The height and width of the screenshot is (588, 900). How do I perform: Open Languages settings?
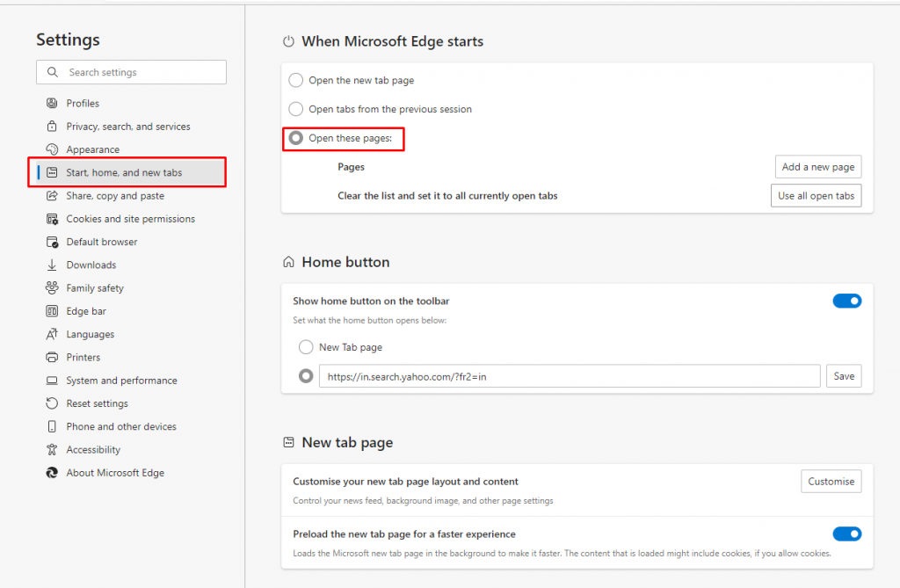(x=91, y=334)
